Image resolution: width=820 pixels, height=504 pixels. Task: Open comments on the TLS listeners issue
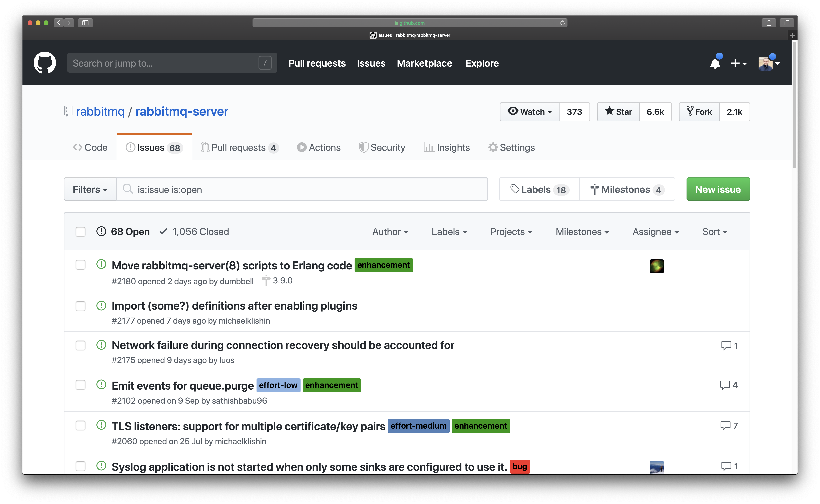tap(729, 426)
